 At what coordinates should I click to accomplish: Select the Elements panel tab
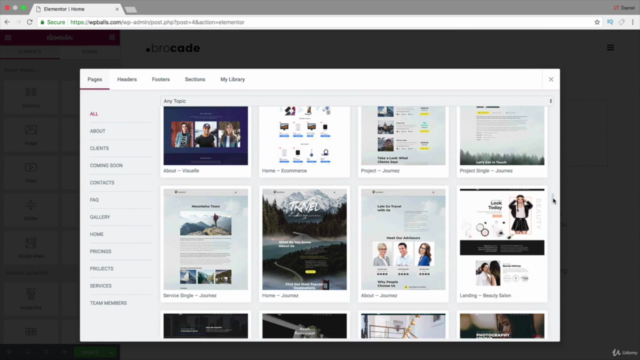(30, 52)
